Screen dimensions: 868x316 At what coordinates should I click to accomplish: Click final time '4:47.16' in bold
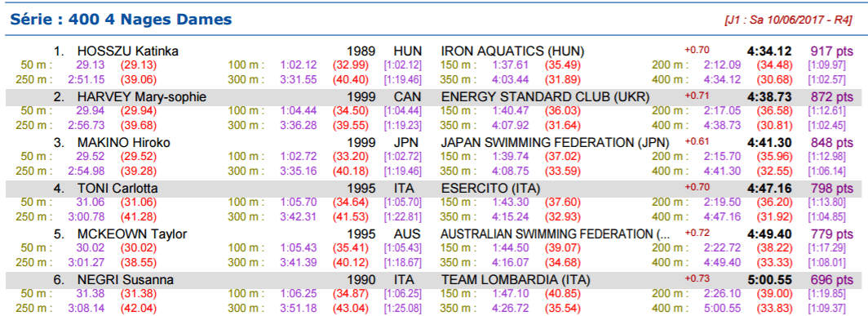coord(769,188)
